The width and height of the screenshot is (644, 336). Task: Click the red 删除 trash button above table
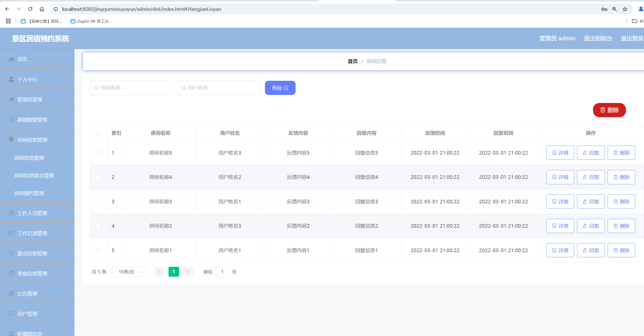pyautogui.click(x=609, y=110)
